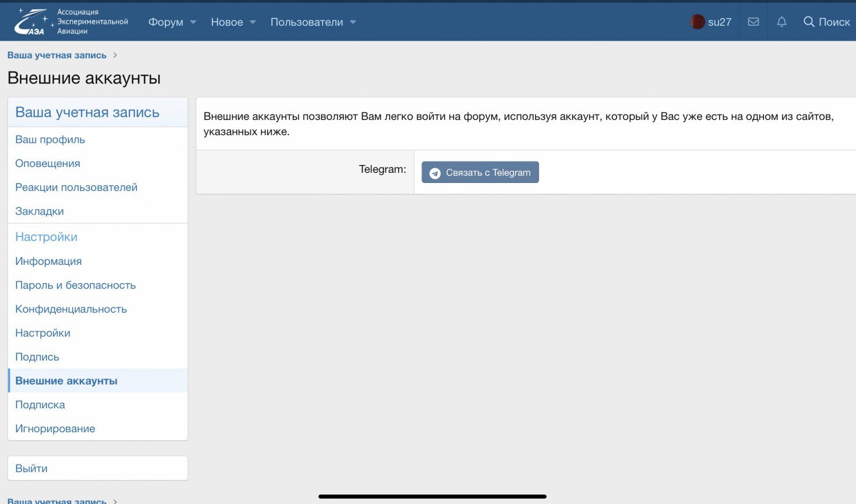This screenshot has width=856, height=504.
Task: Open Ваш профиль in sidebar
Action: tap(50, 140)
